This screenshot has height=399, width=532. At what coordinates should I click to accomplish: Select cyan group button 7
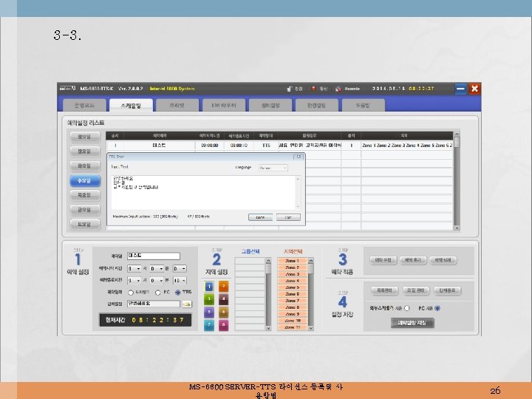tap(209, 325)
